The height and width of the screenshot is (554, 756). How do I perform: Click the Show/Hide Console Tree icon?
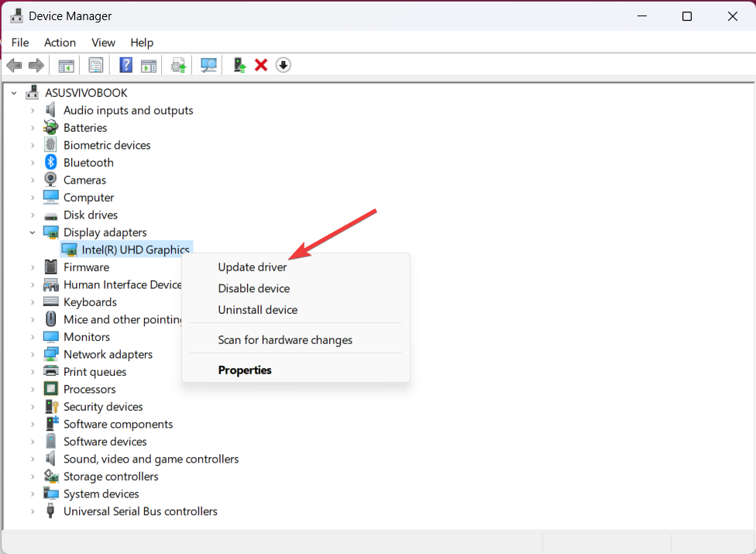pyautogui.click(x=65, y=65)
